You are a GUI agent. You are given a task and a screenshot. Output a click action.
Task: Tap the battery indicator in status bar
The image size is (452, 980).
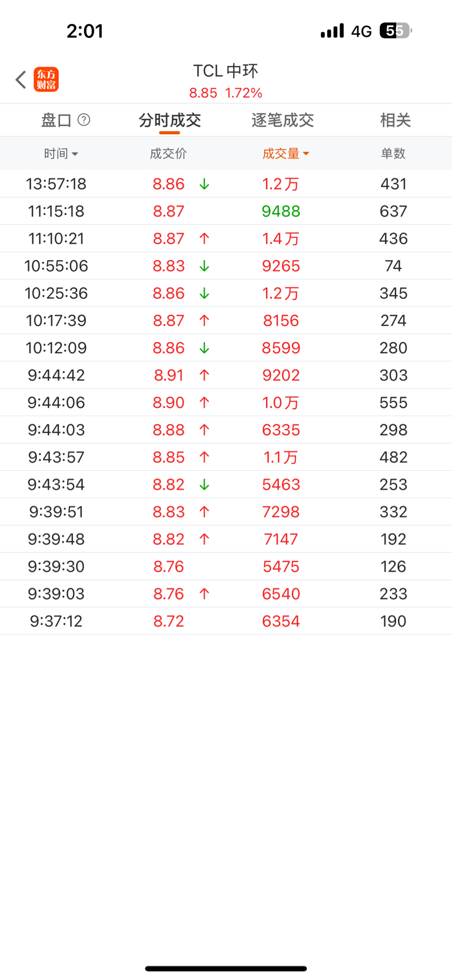(x=395, y=31)
